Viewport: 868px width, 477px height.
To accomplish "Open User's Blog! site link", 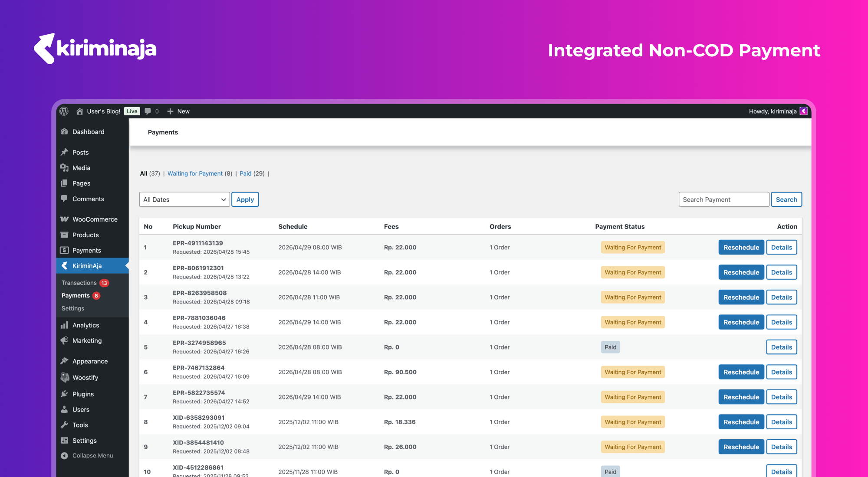I will click(x=104, y=111).
